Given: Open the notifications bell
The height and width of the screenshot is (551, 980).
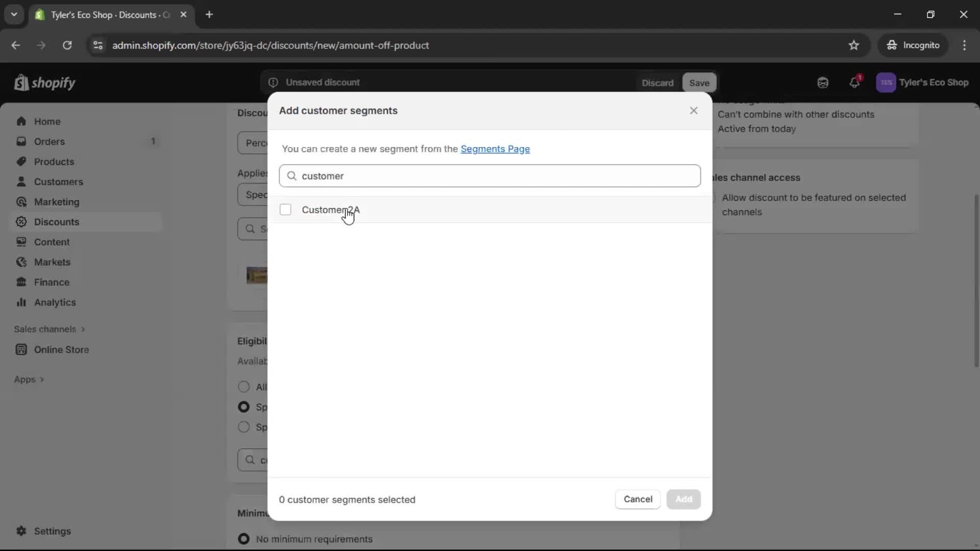Looking at the screenshot, I should coord(855,82).
